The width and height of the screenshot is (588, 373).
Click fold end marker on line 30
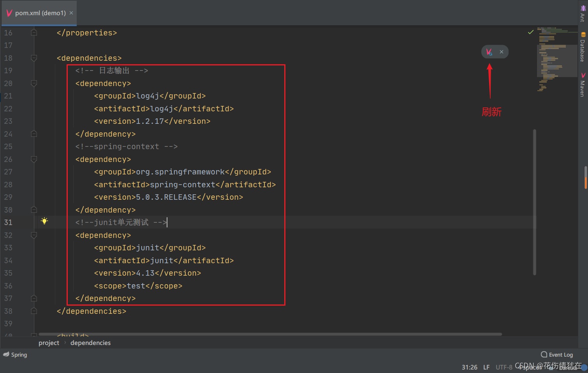point(34,210)
